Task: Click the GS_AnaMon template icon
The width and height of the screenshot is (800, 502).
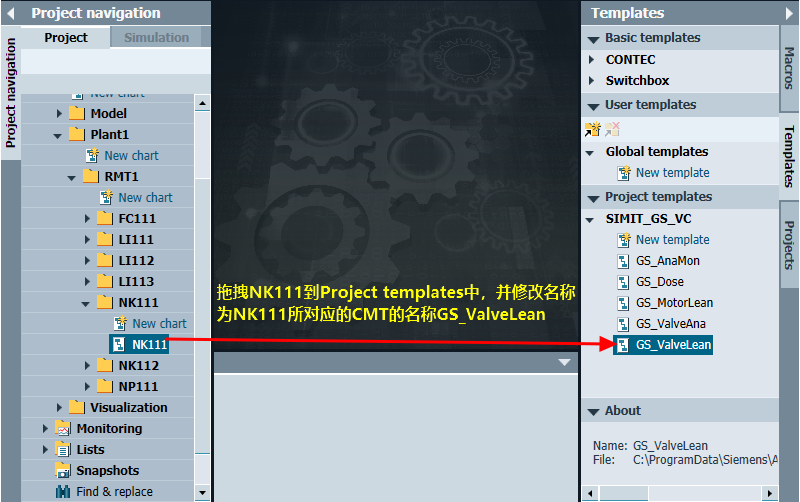Action: click(623, 261)
